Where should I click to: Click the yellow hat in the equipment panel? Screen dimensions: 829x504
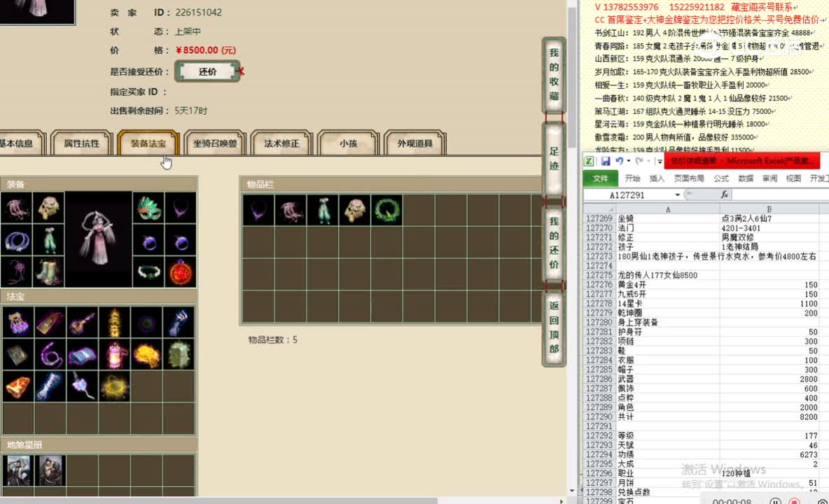click(x=48, y=208)
